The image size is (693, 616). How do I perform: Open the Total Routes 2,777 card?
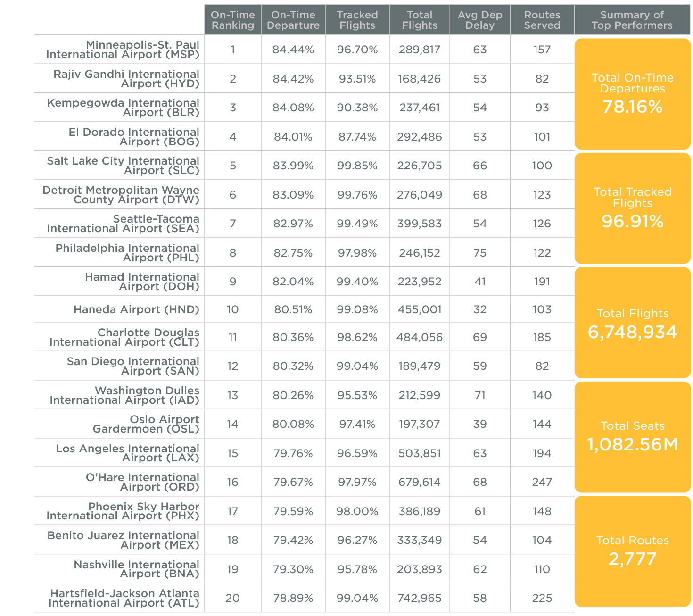[632, 551]
